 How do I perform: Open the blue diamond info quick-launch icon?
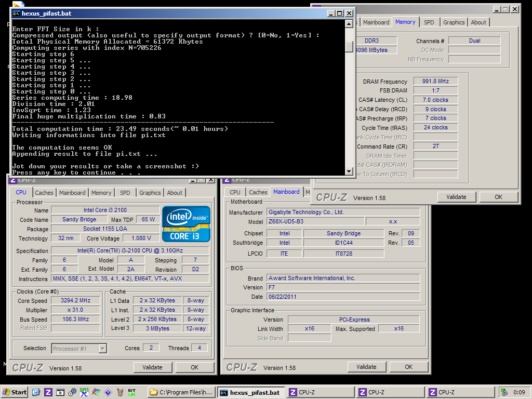point(108,392)
